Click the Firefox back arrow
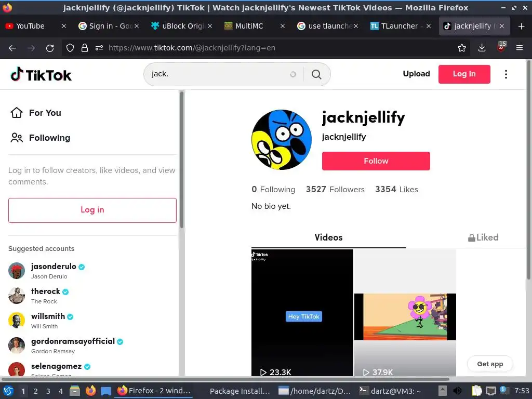Image resolution: width=532 pixels, height=399 pixels. [x=12, y=48]
